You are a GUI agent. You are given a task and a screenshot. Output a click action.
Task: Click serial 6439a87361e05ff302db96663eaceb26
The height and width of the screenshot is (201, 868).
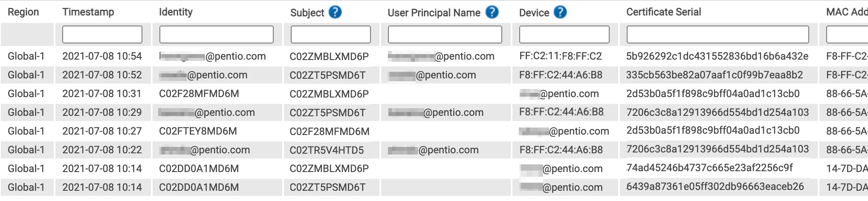(715, 187)
